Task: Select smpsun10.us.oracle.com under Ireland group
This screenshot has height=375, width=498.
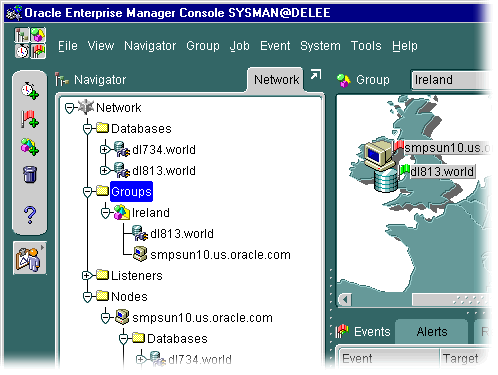Action: (x=220, y=255)
